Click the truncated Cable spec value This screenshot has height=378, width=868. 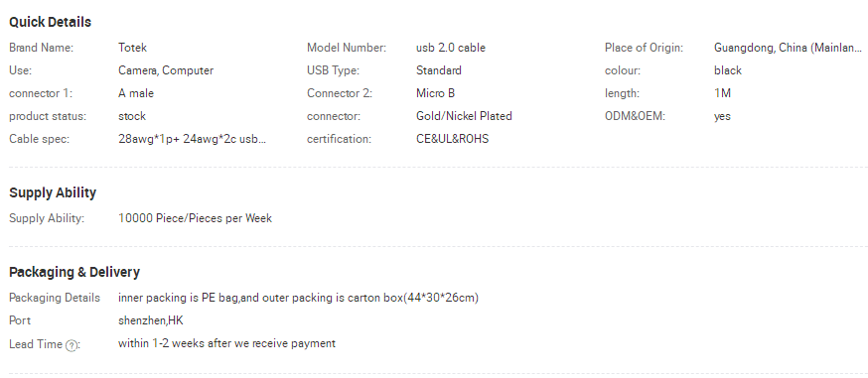(192, 139)
